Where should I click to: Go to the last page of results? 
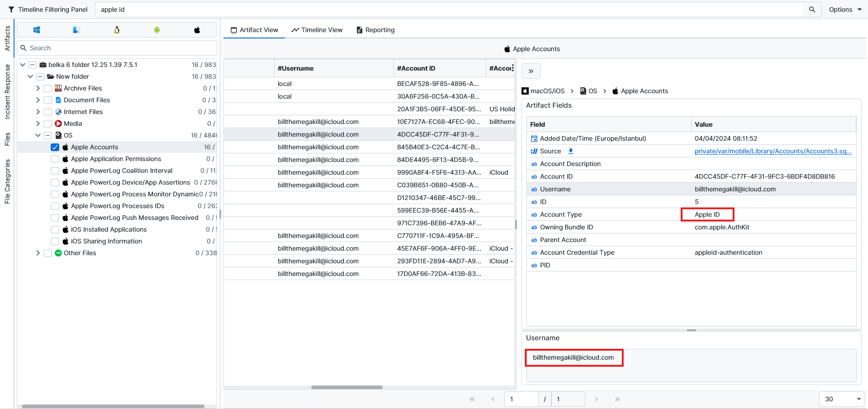point(617,399)
